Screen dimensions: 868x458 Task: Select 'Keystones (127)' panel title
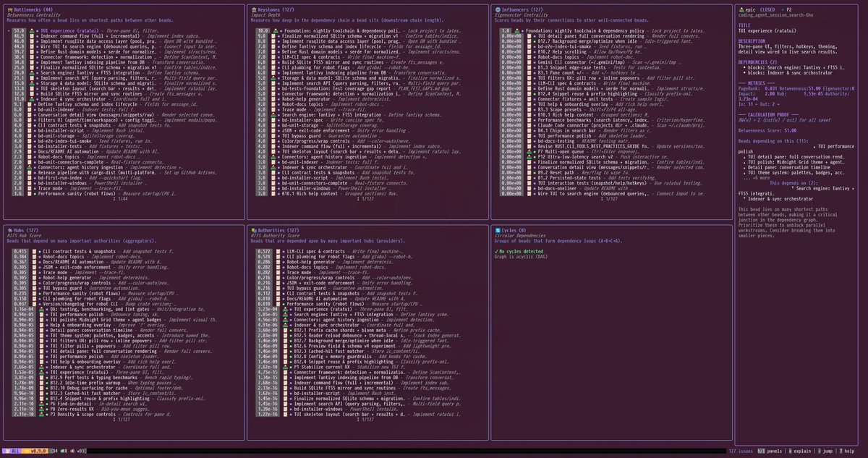point(276,9)
